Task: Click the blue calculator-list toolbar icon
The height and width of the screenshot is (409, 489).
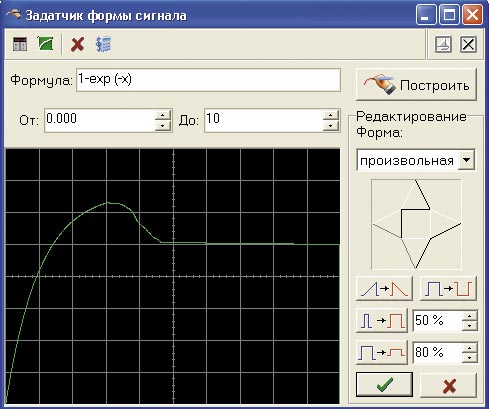Action: click(x=104, y=44)
